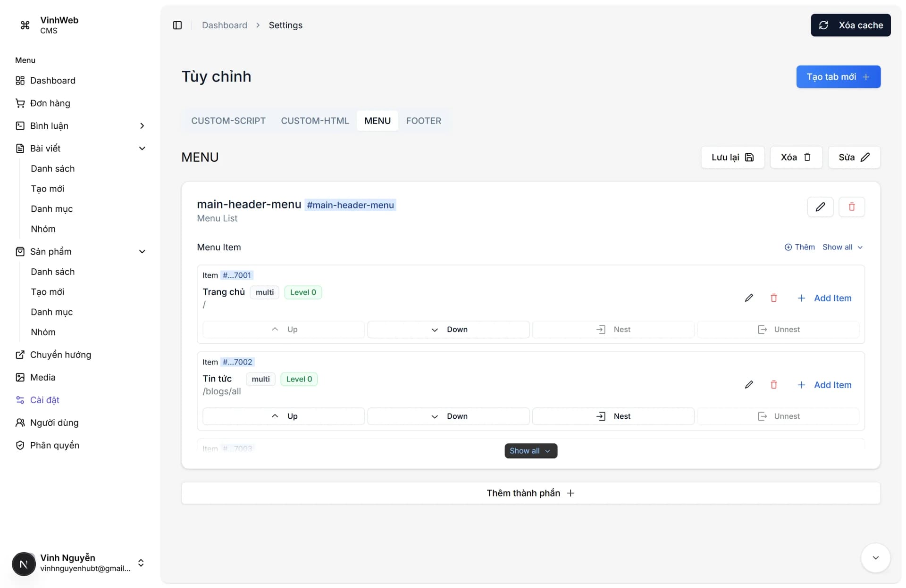Delete main-header-menu using its trash icon
This screenshot has height=588, width=906.
pos(851,207)
